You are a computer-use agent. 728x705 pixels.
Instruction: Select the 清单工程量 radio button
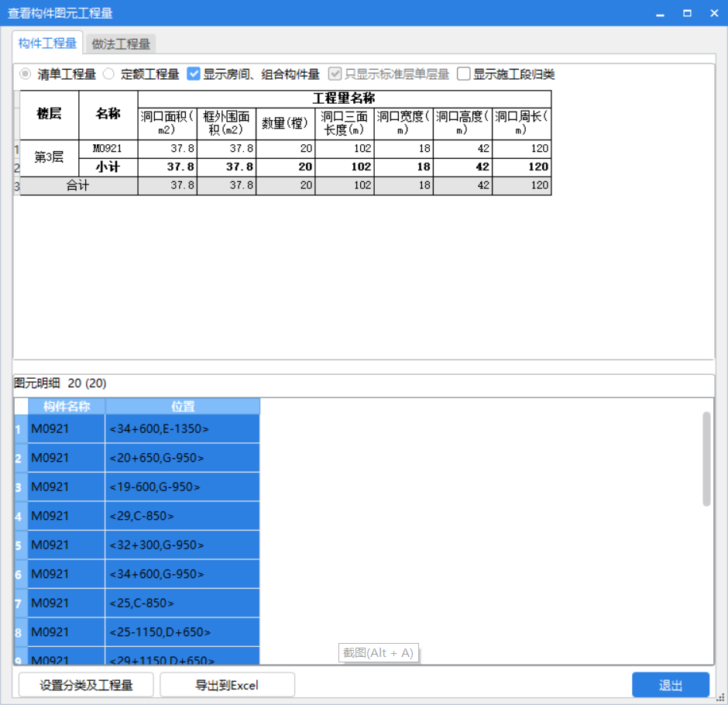[26, 74]
